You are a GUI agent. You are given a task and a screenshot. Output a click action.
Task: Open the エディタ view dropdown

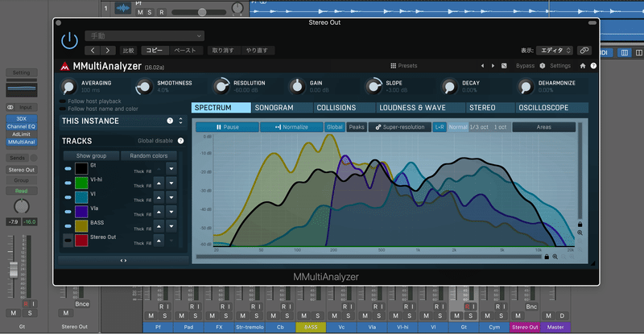coord(555,50)
